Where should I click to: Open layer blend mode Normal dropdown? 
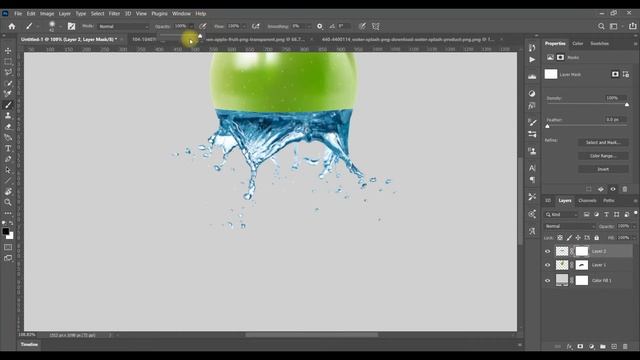(570, 226)
